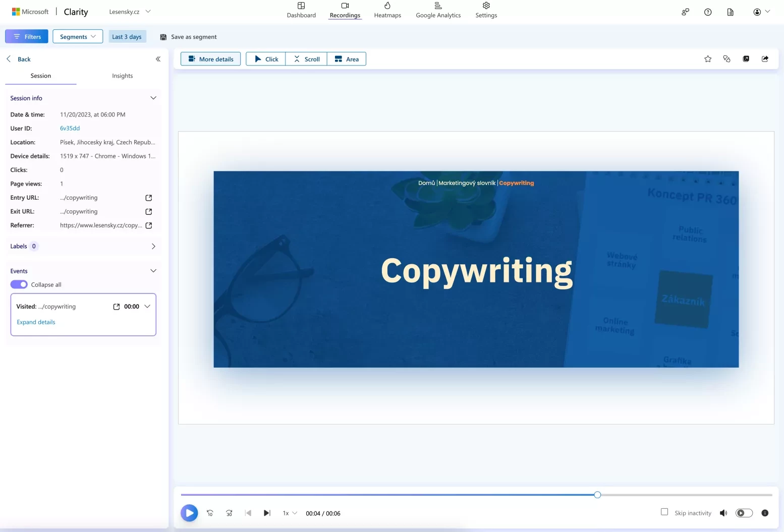Click the Location value text
The height and width of the screenshot is (532, 784).
[107, 142]
